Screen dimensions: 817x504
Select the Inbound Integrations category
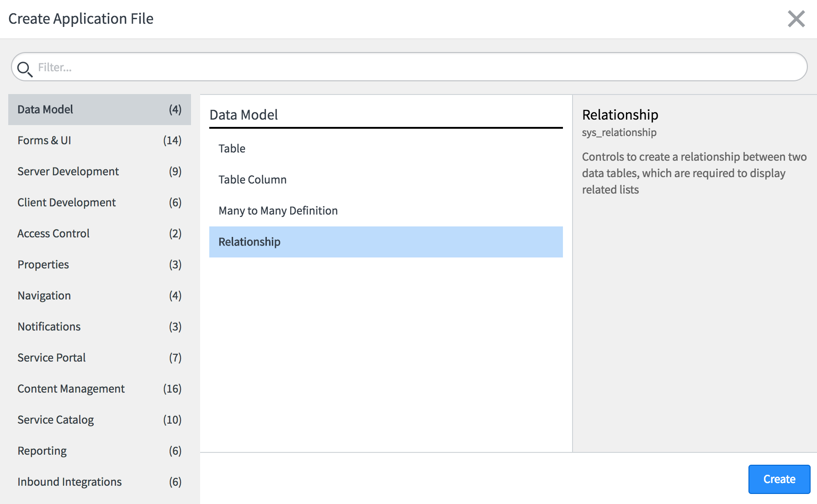(100, 482)
